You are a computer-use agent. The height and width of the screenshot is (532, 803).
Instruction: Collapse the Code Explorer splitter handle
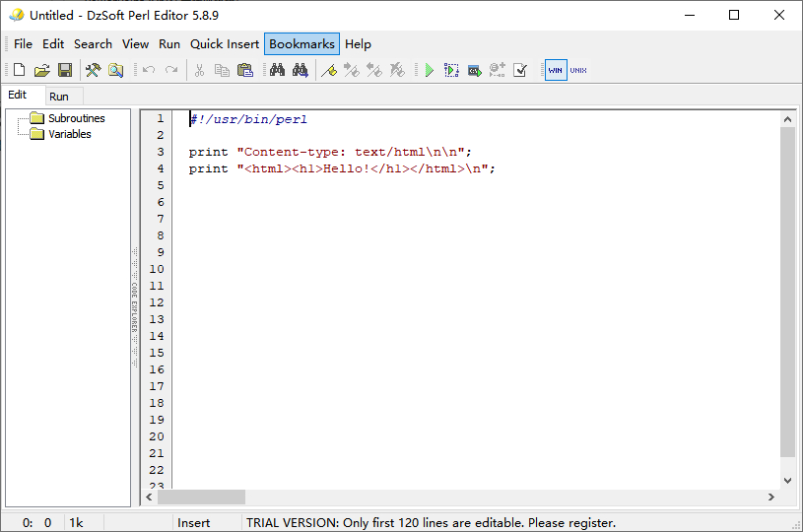(x=135, y=307)
